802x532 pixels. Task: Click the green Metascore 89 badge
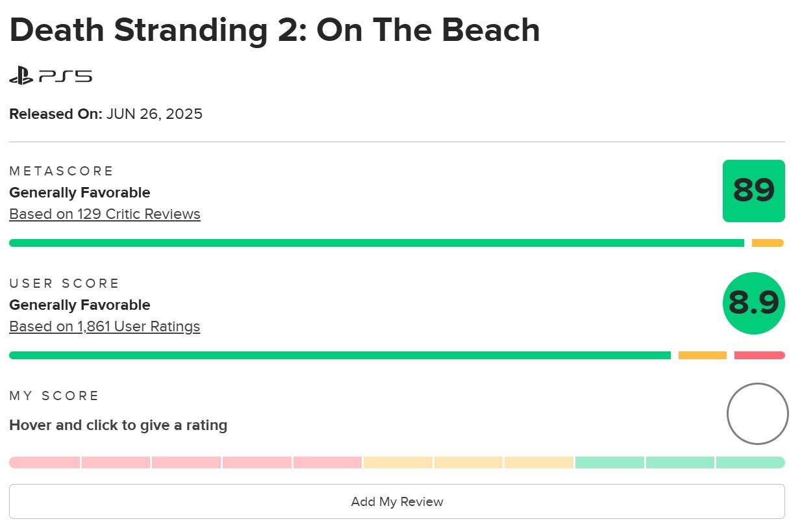[753, 191]
